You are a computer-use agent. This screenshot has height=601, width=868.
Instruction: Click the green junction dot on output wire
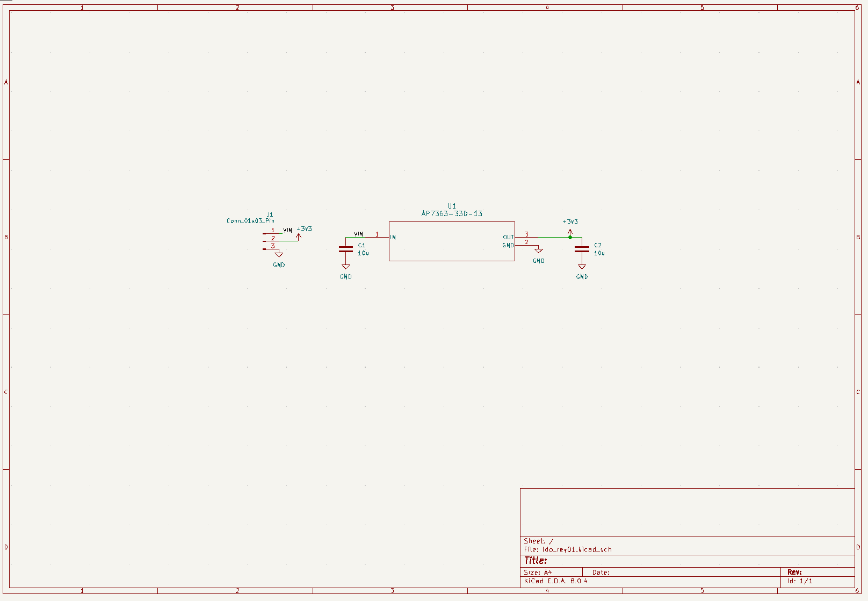[570, 237]
